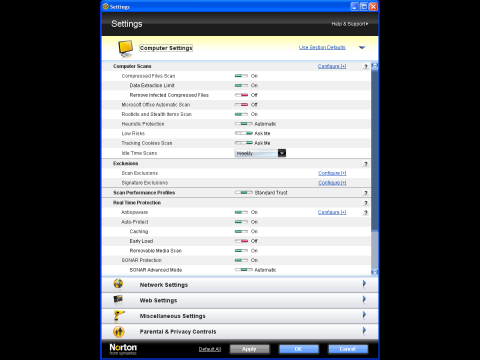Adjust the Heuristic Protection slider
Image resolution: width=480 pixels, height=360 pixels.
click(244, 124)
